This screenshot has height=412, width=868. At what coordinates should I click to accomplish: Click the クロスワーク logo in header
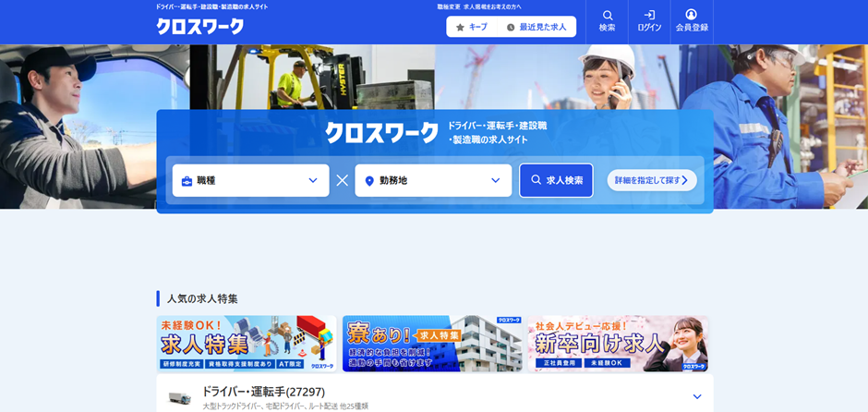199,27
